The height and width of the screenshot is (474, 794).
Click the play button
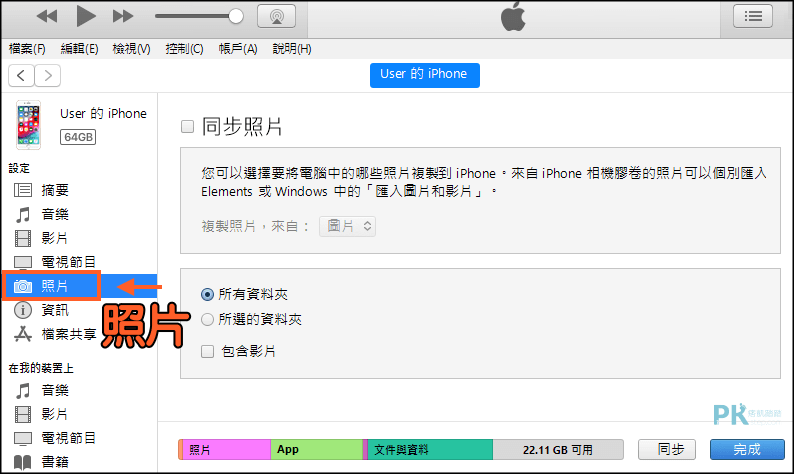click(86, 16)
